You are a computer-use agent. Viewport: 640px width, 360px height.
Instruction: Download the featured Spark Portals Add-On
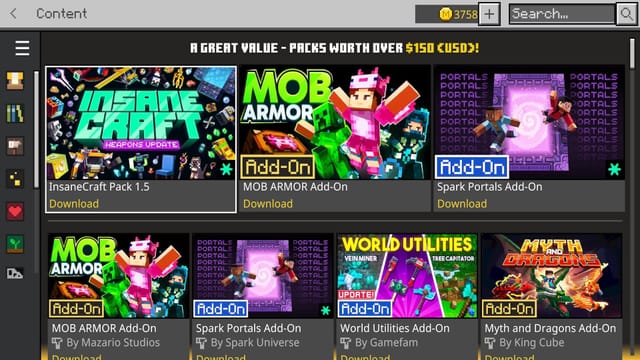pyautogui.click(x=462, y=204)
